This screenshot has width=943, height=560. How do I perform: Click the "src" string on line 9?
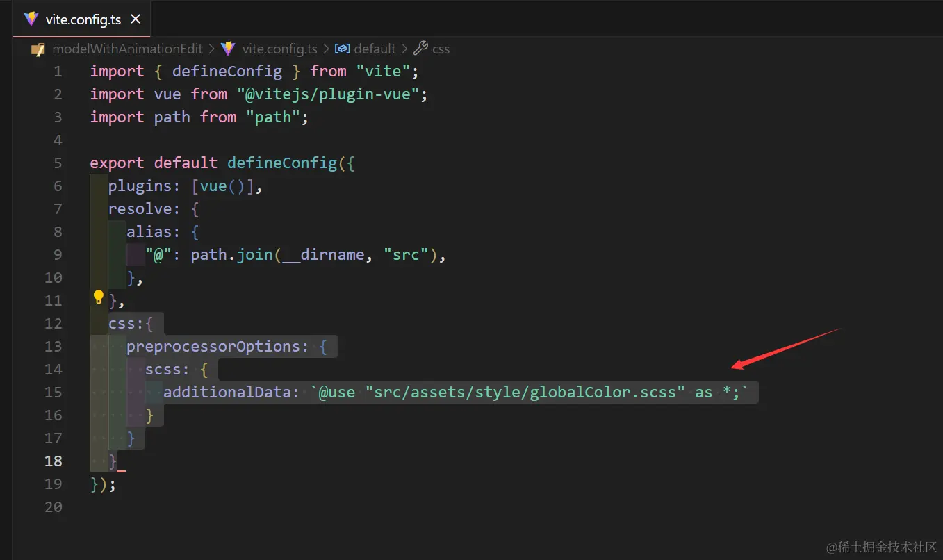(x=407, y=255)
